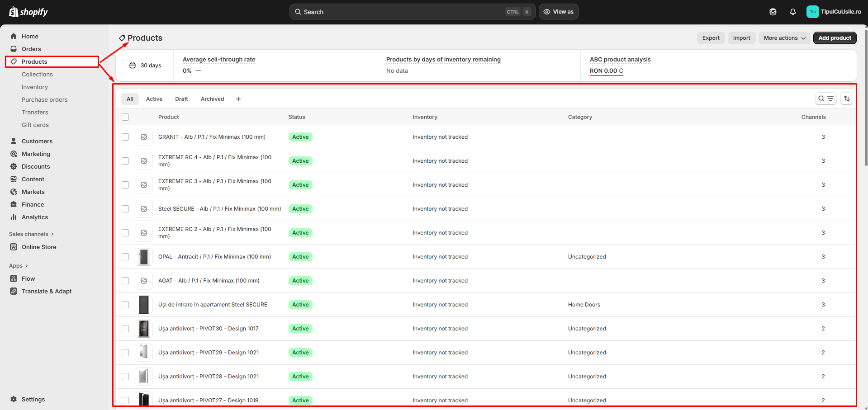Click the Shopify logo
The height and width of the screenshot is (410, 868).
pyautogui.click(x=28, y=12)
